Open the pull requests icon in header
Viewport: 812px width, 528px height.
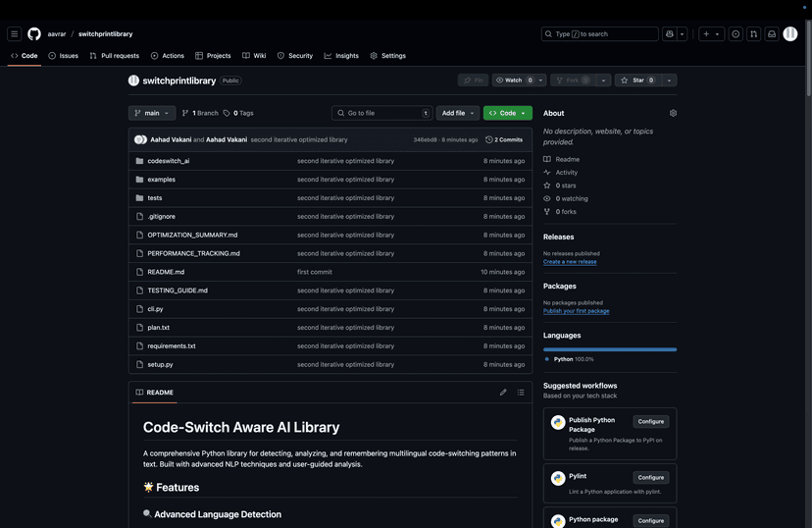point(753,34)
